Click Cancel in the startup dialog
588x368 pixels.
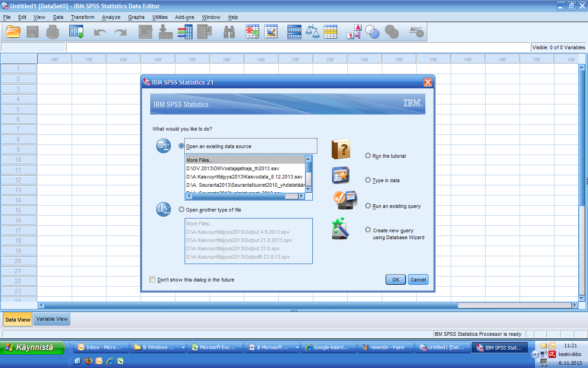tap(418, 280)
